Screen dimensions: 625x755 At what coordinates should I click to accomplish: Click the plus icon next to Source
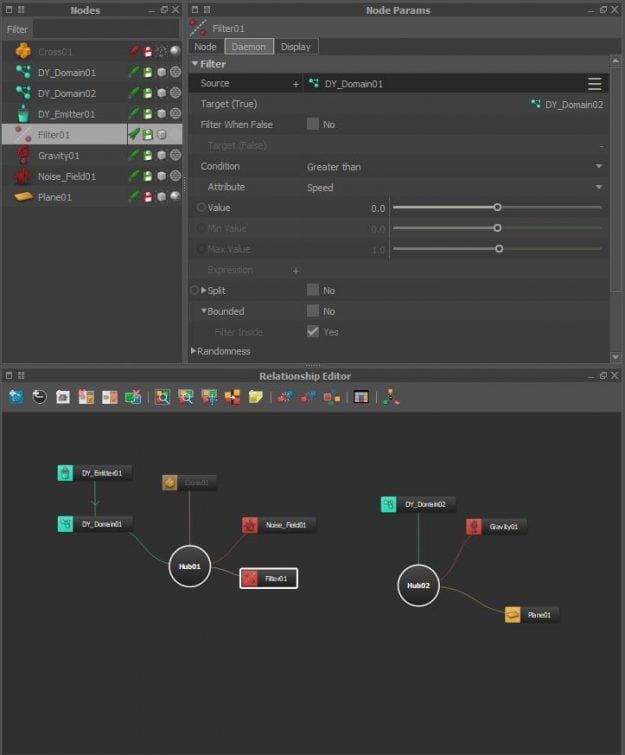296,84
